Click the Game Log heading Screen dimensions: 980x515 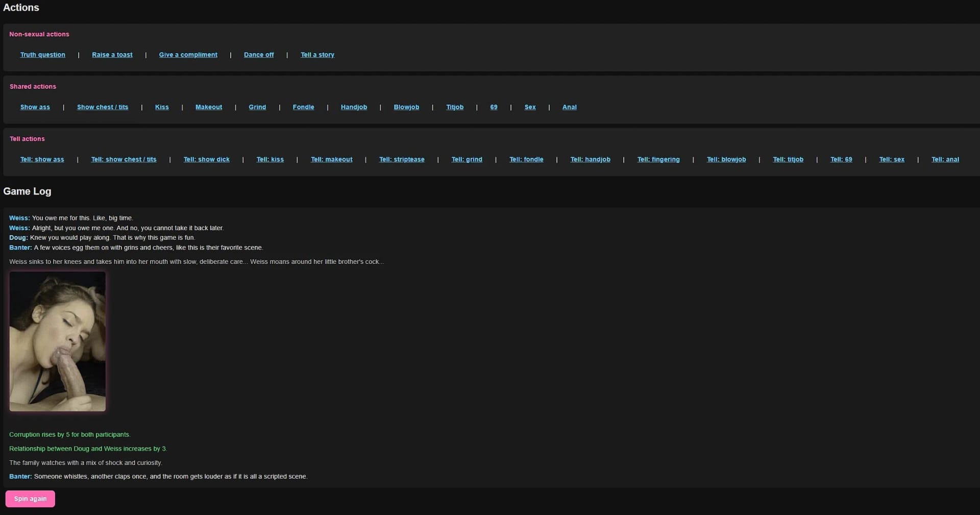click(x=27, y=191)
